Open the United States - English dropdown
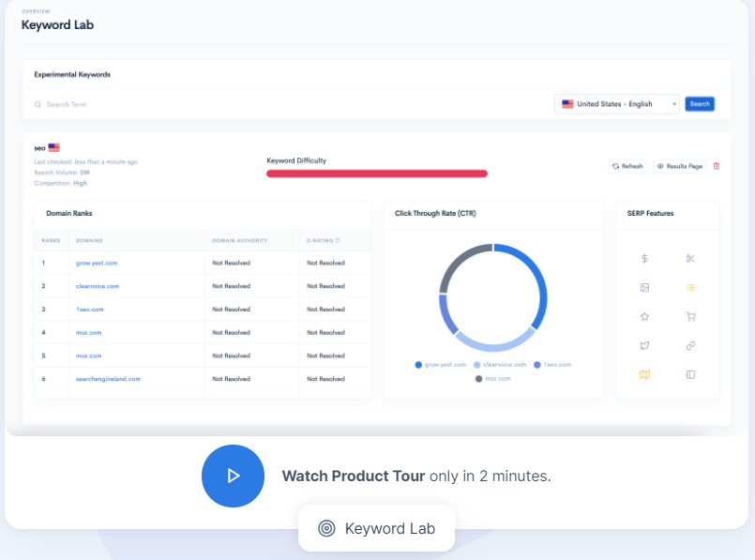 click(617, 104)
